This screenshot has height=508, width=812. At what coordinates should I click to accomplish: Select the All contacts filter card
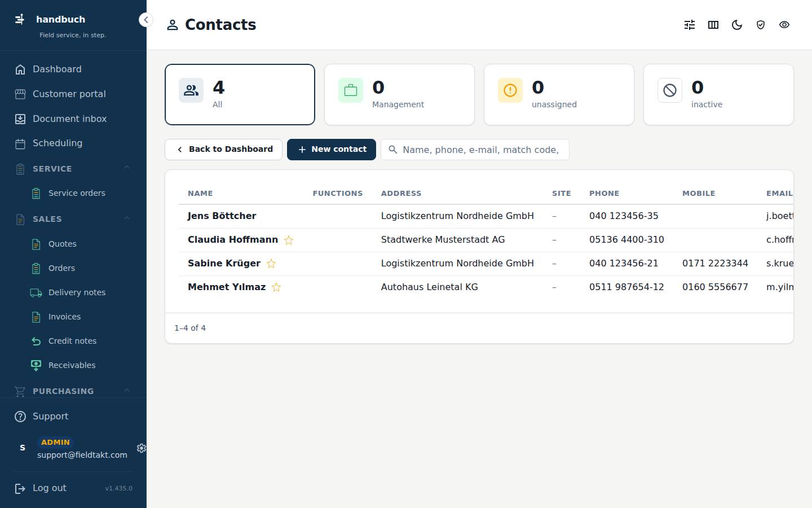[240, 94]
